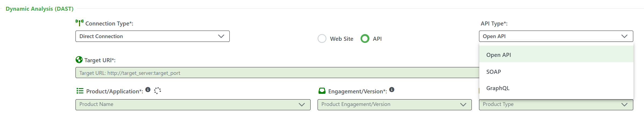Click the Target URI globe icon

tap(79, 60)
